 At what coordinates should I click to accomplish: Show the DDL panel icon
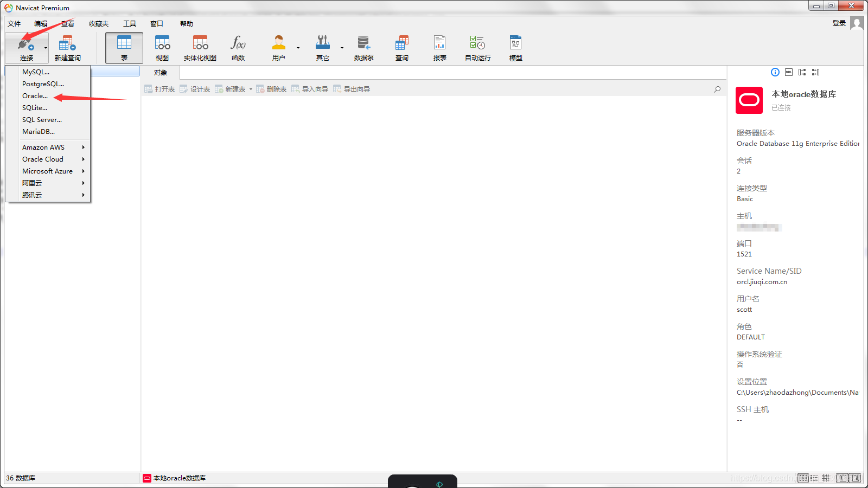(789, 72)
